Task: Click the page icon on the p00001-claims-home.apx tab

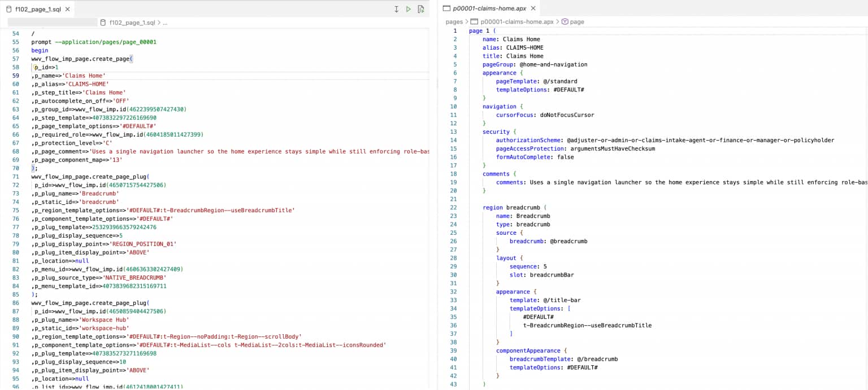Action: point(446,8)
